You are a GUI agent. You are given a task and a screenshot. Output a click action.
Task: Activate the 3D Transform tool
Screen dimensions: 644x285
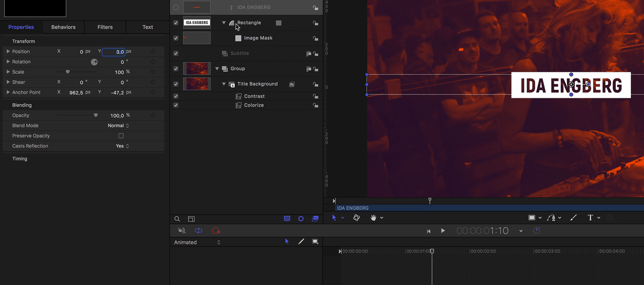pos(356,218)
